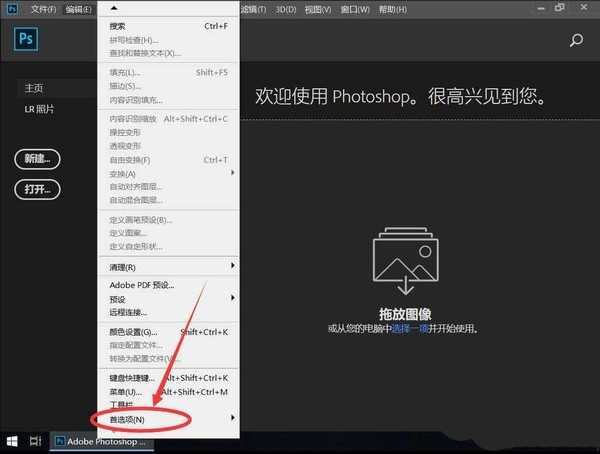Click the 新建... button
This screenshot has height=454, width=600.
pos(37,158)
